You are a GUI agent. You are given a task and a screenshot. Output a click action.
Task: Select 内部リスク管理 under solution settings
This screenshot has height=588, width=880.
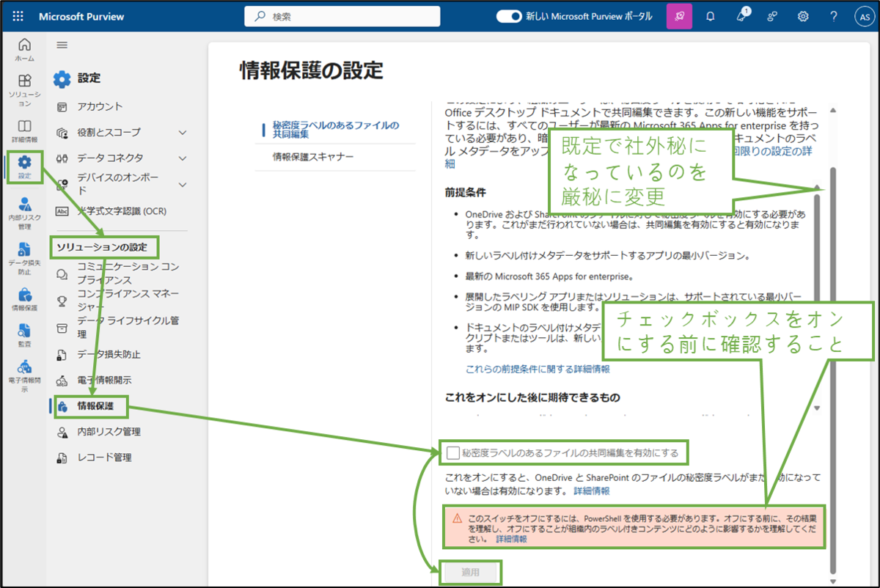coord(109,432)
